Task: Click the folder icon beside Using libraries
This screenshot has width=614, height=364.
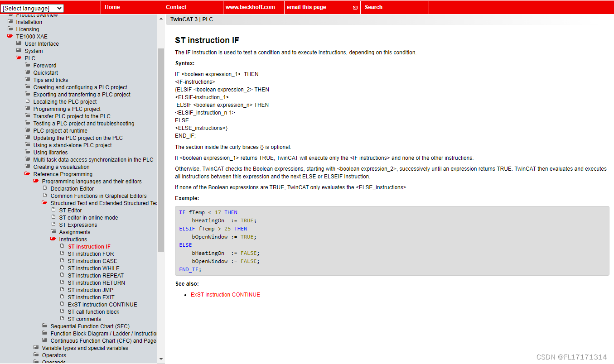Action: point(28,152)
